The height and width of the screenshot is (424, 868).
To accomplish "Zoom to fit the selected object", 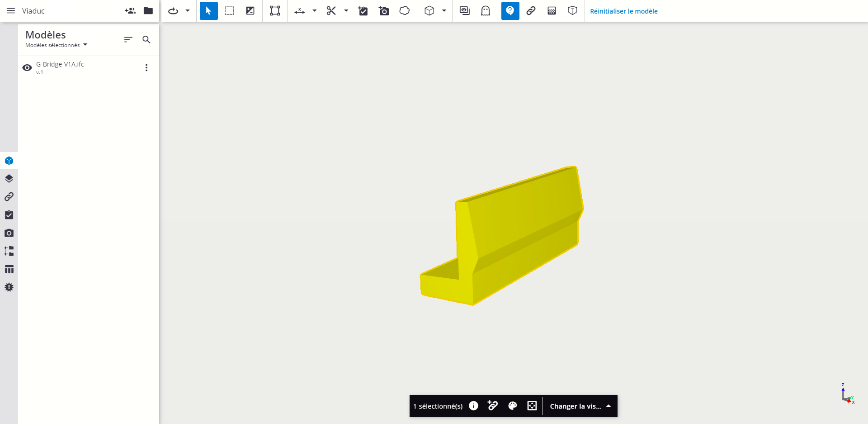I will click(532, 406).
